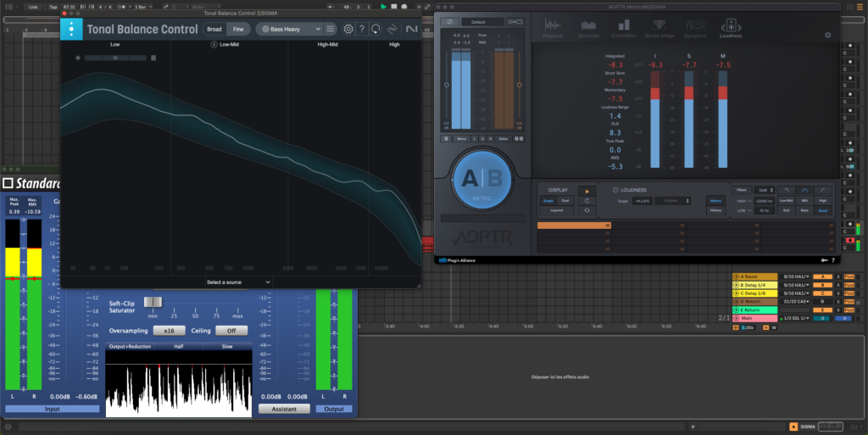Image resolution: width=868 pixels, height=435 pixels.
Task: Open the MetricAB Spectrum view
Action: pos(588,28)
